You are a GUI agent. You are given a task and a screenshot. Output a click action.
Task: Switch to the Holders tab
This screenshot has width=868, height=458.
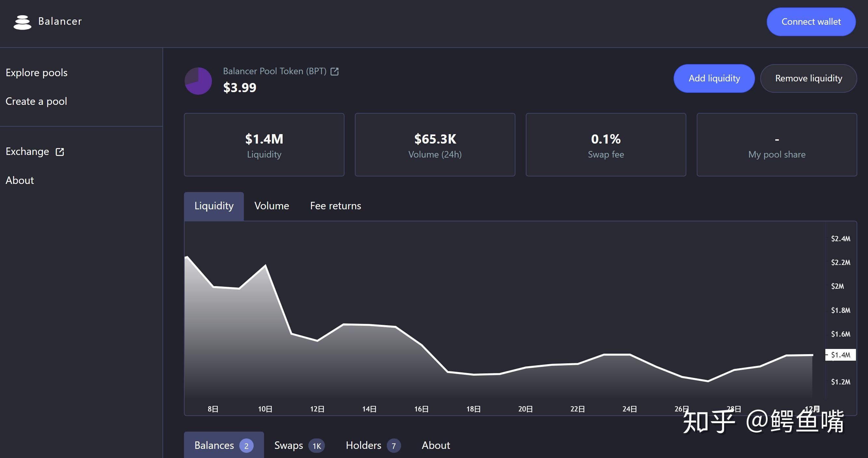click(x=373, y=445)
